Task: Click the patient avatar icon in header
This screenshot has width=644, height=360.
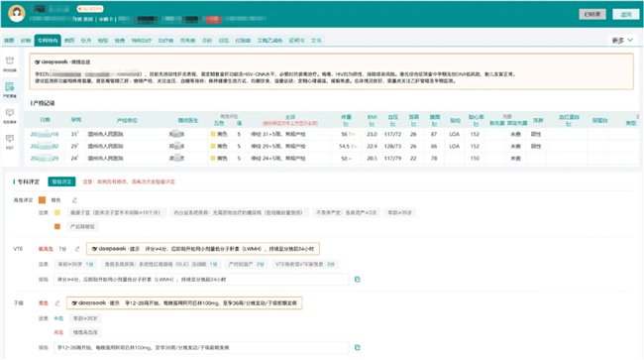Action: tap(17, 14)
